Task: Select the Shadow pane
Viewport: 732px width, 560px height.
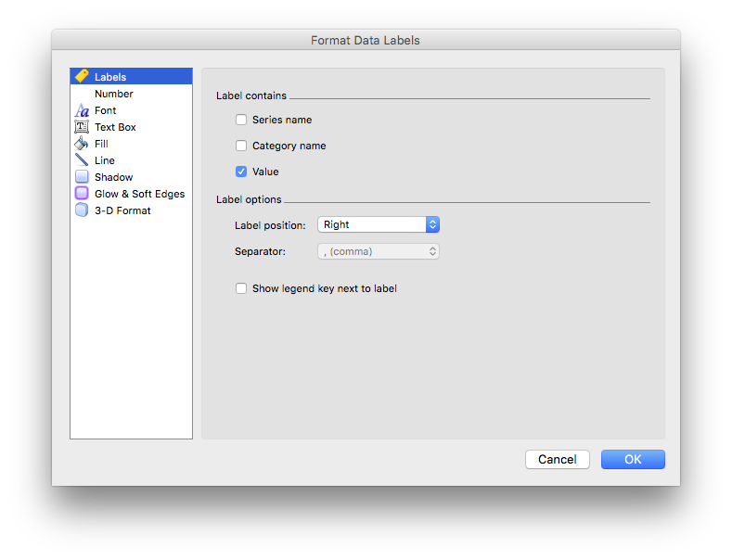Action: [131, 177]
